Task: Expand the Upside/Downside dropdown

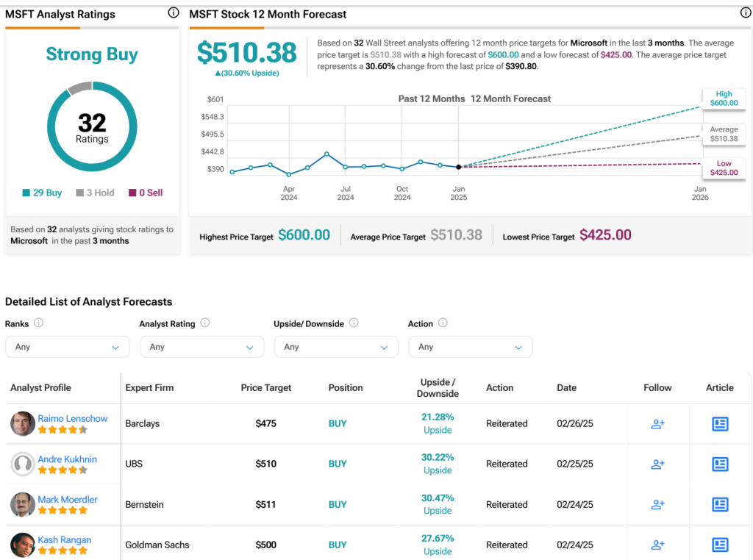Action: pyautogui.click(x=336, y=347)
